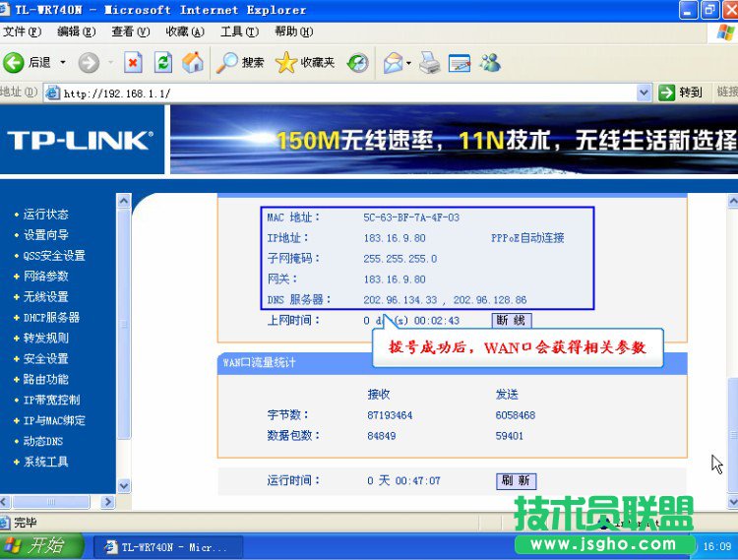This screenshot has height=560, width=738.
Task: Open 运行状态 in the sidebar menu
Action: (x=46, y=214)
